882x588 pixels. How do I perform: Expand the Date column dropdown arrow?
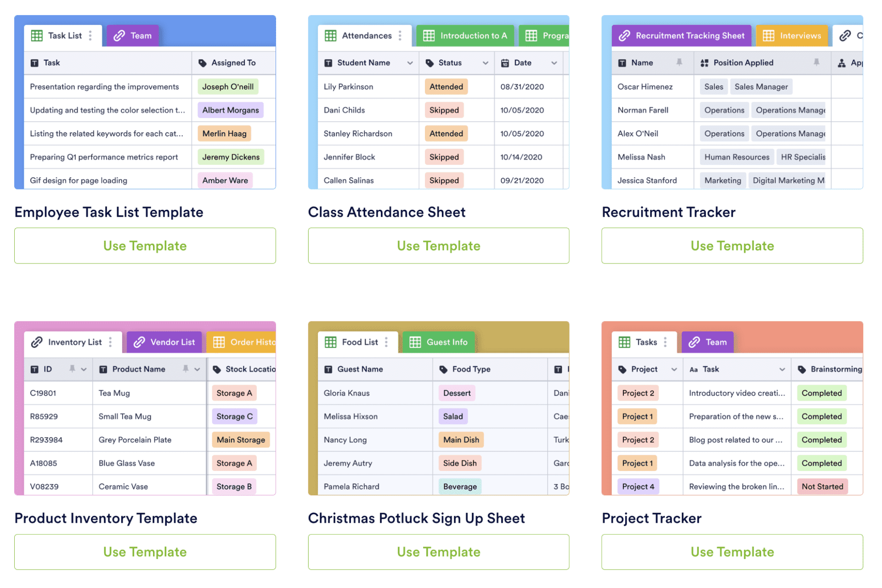pyautogui.click(x=554, y=63)
